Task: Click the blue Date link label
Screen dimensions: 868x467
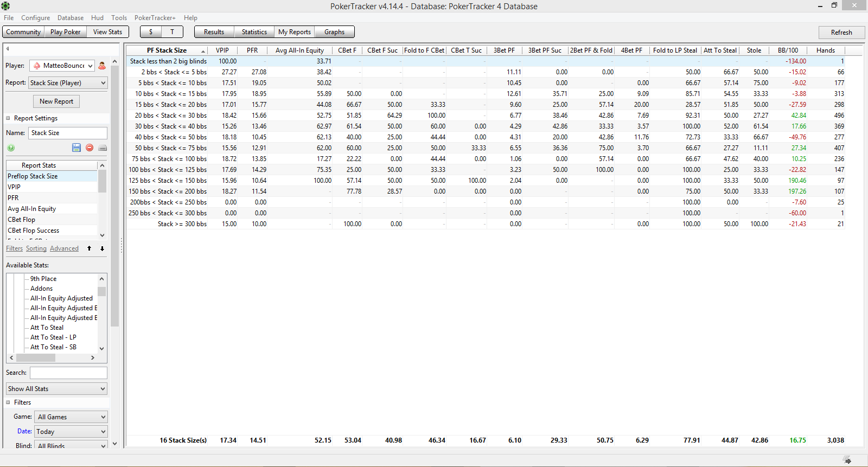Action: point(24,431)
